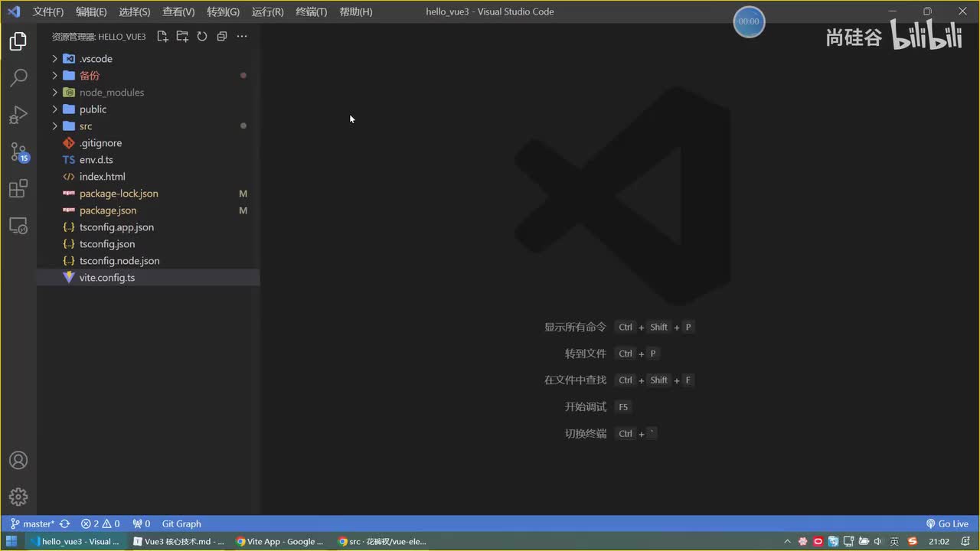Expand the 备份 folder chevron
Image resolution: width=980 pixels, height=551 pixels.
click(x=55, y=76)
